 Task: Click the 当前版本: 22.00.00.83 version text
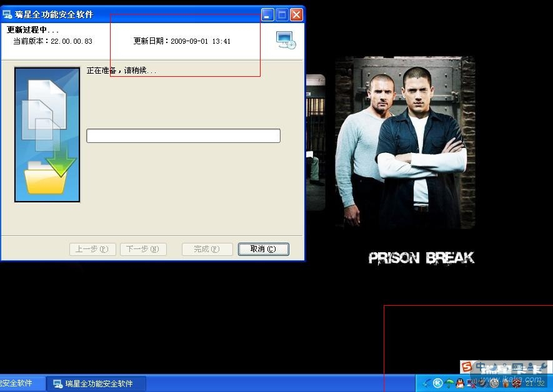point(53,41)
